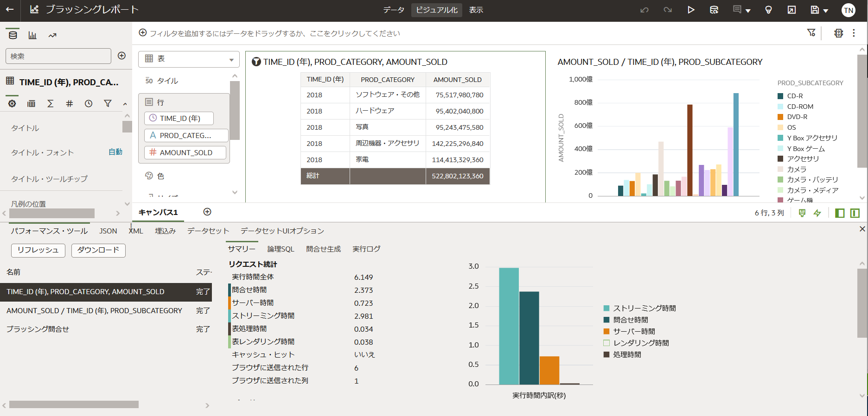Image resolution: width=868 pixels, height=416 pixels.
Task: Open the sigma totals properties icon
Action: tap(50, 103)
